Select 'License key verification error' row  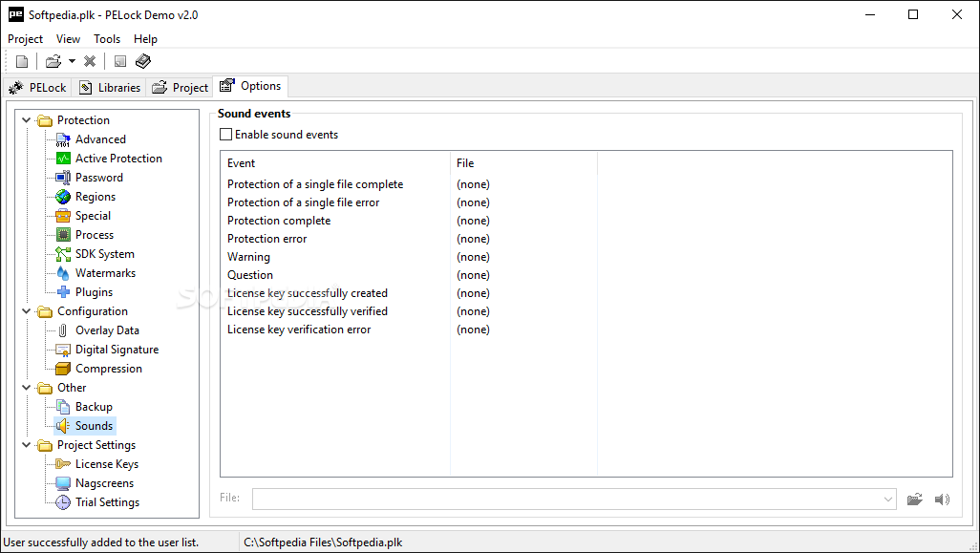pyautogui.click(x=299, y=330)
